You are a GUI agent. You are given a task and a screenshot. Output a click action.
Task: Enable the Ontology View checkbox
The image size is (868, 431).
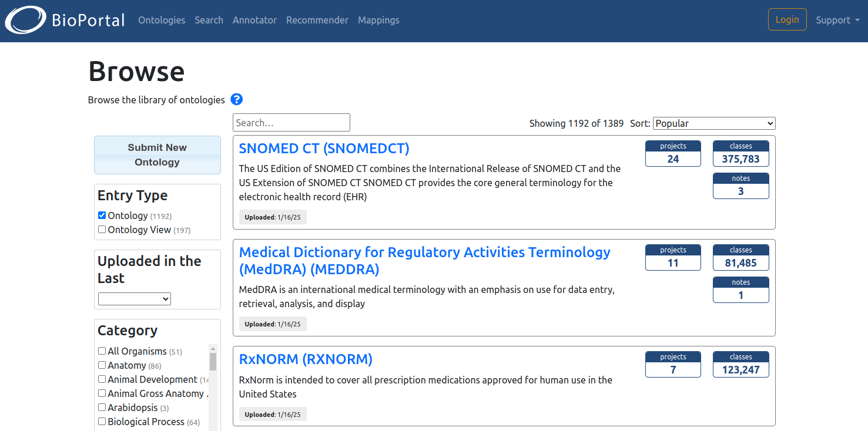pos(102,230)
